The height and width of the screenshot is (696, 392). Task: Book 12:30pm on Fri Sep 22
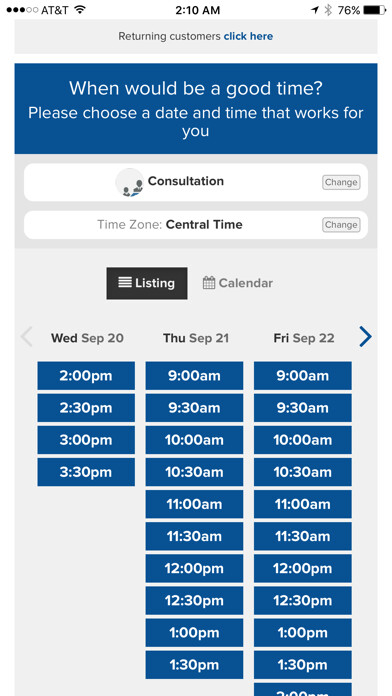(x=303, y=601)
